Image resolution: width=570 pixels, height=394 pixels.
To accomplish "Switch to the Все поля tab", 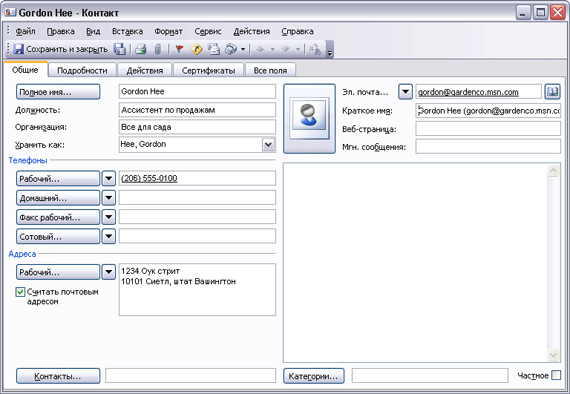I will (270, 70).
